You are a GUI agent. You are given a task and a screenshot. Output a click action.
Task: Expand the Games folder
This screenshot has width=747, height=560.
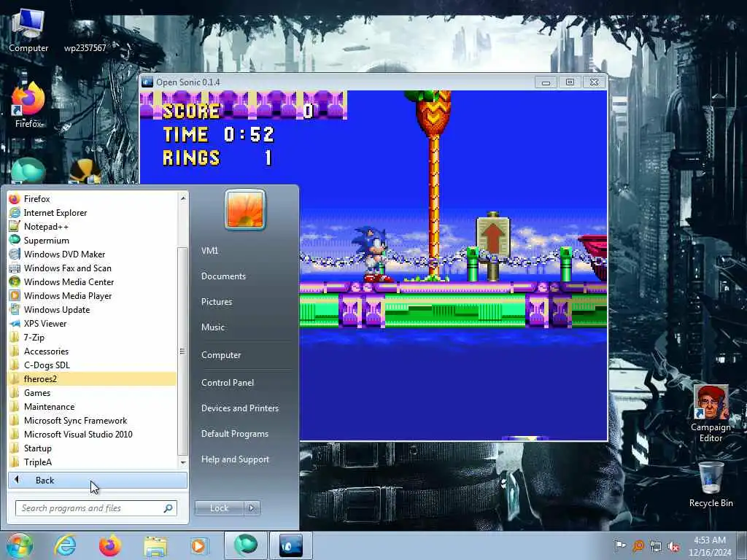[x=92, y=392]
